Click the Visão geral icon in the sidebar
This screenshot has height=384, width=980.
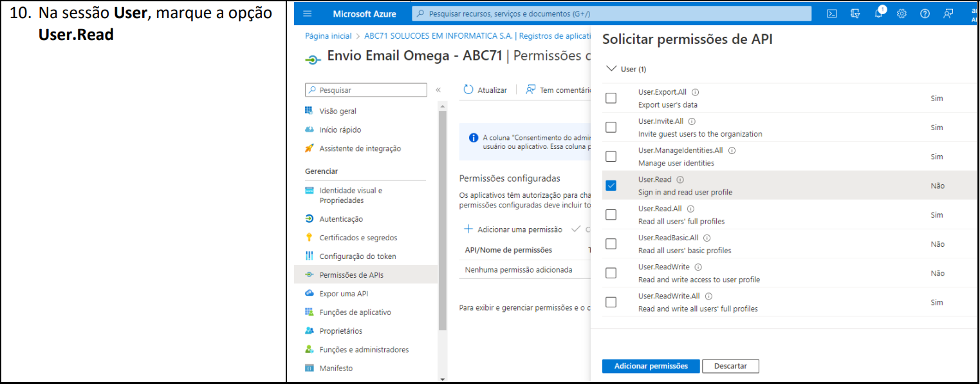[x=310, y=111]
